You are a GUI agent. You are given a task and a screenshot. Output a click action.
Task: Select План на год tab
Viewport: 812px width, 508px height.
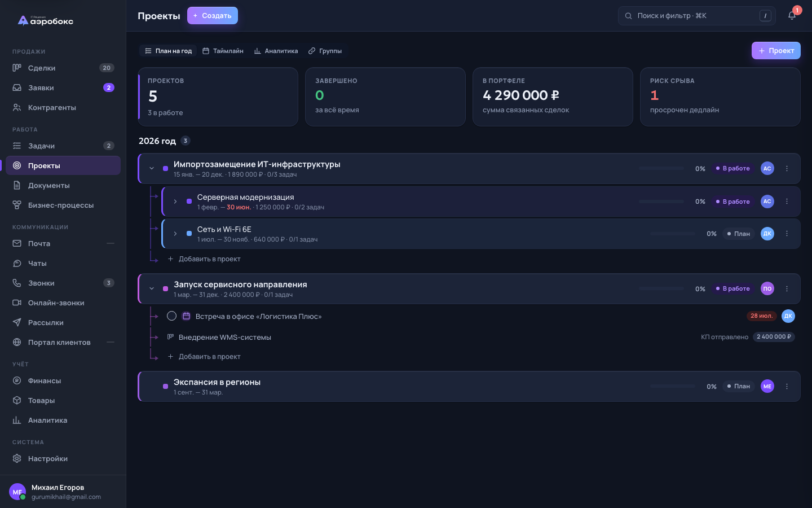click(x=168, y=51)
